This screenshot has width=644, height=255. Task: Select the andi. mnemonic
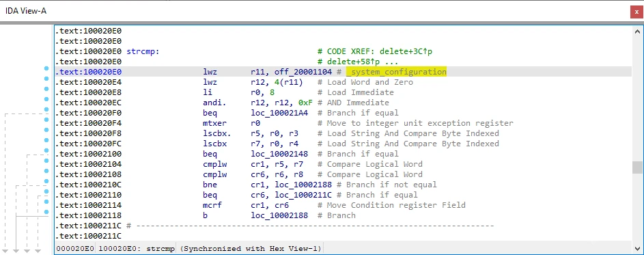click(x=215, y=103)
